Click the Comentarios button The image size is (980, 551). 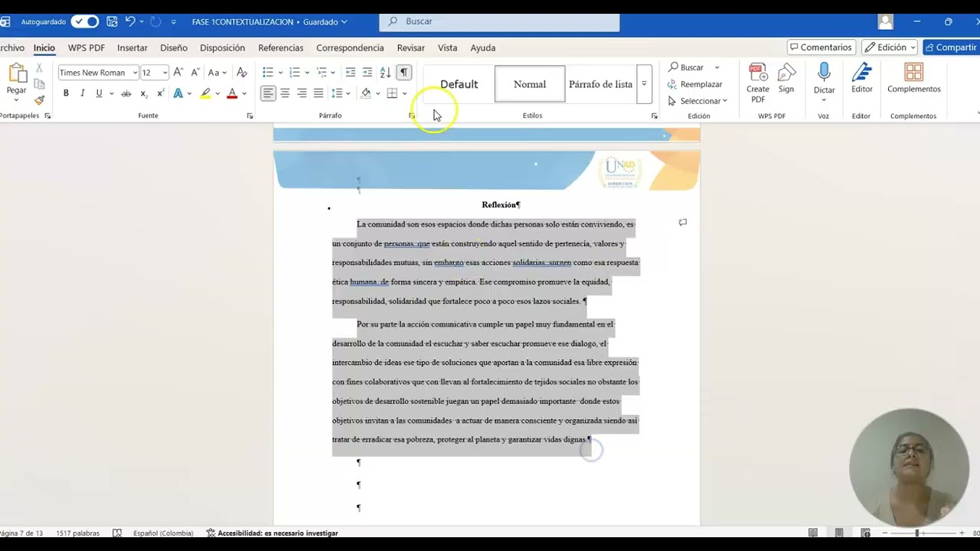821,47
